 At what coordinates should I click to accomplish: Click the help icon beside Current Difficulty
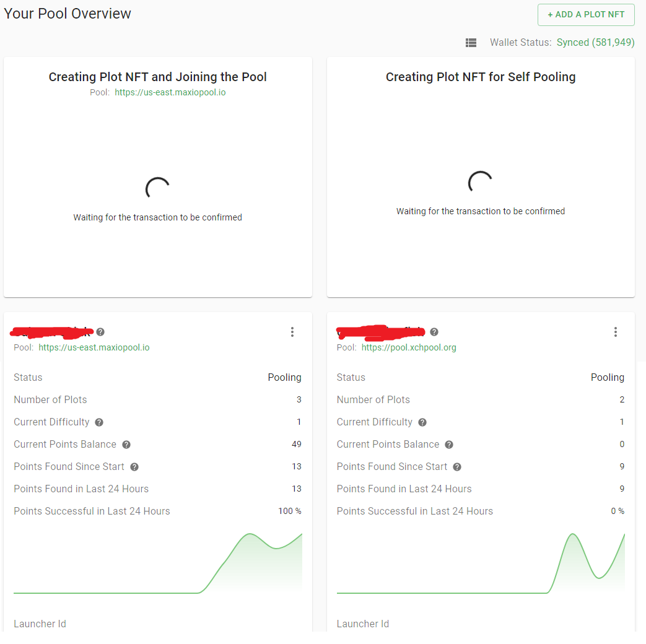click(x=99, y=422)
